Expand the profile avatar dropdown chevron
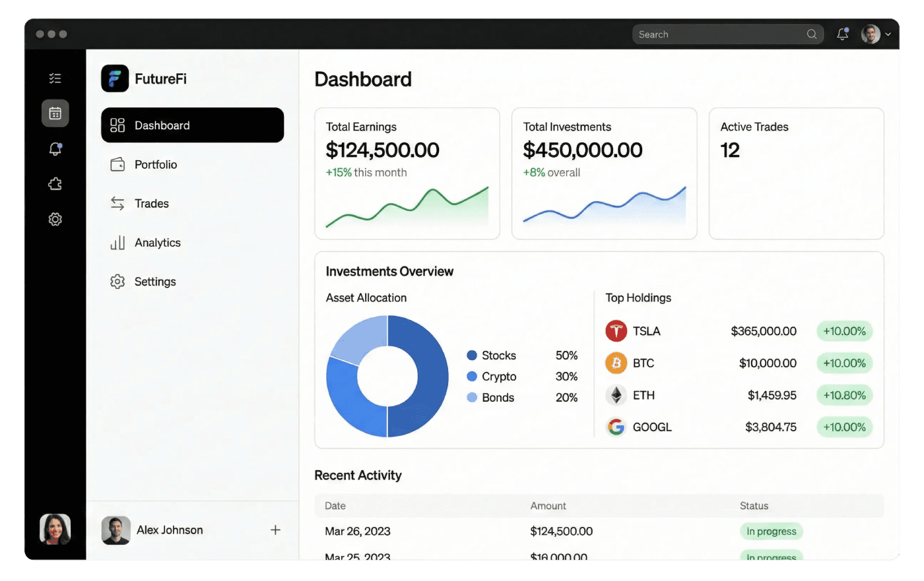Screen dimensions: 924x581 (888, 34)
